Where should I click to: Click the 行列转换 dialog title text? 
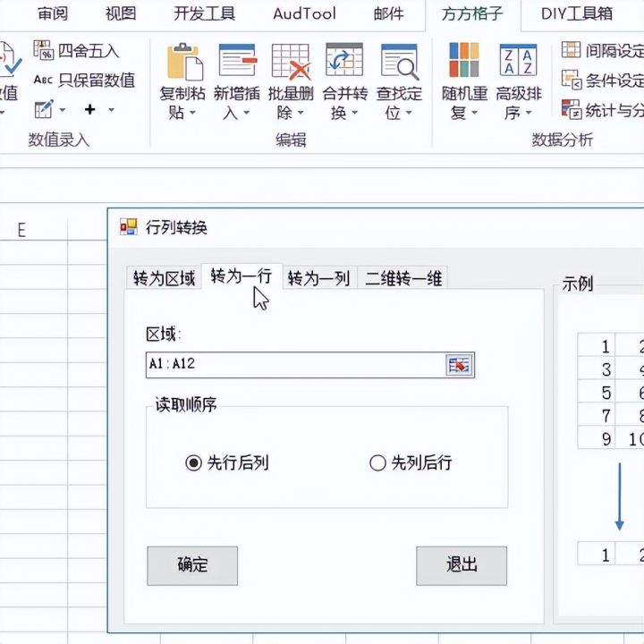pyautogui.click(x=176, y=227)
